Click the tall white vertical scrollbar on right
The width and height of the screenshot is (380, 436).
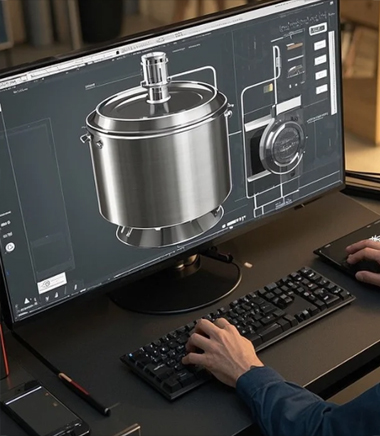coord(332,73)
